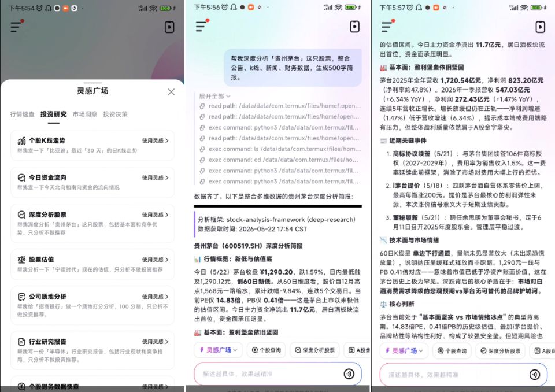Screen dimensions: 555x392
Task: Use inspiration for 个股财务数据快查
Action: [155, 387]
